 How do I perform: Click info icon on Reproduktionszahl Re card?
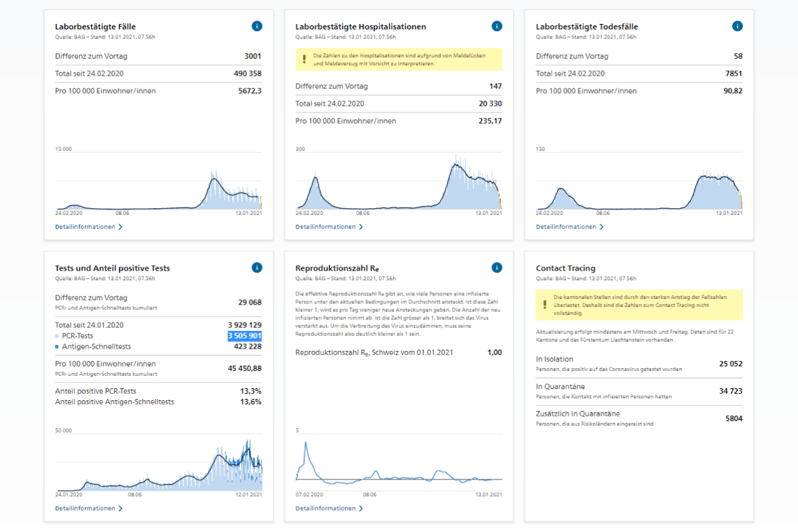[497, 267]
